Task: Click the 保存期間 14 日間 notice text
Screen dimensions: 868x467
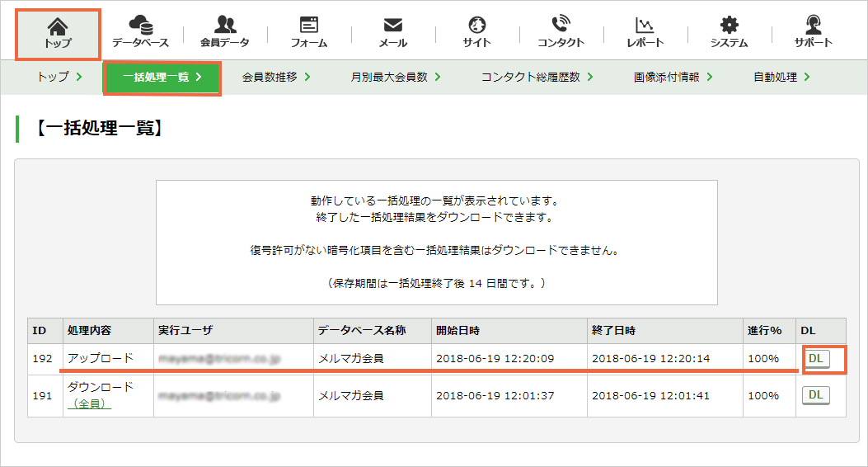Action: (x=437, y=283)
